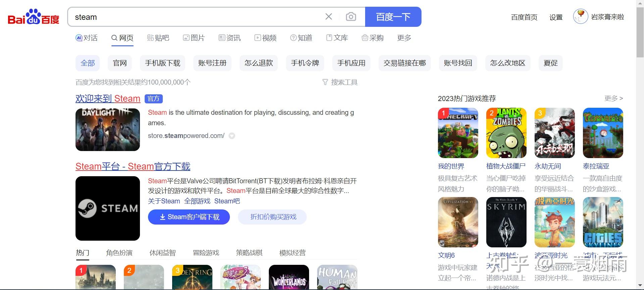Click Wonderlands game icon in hot list
This screenshot has width=644, height=290.
[289, 277]
